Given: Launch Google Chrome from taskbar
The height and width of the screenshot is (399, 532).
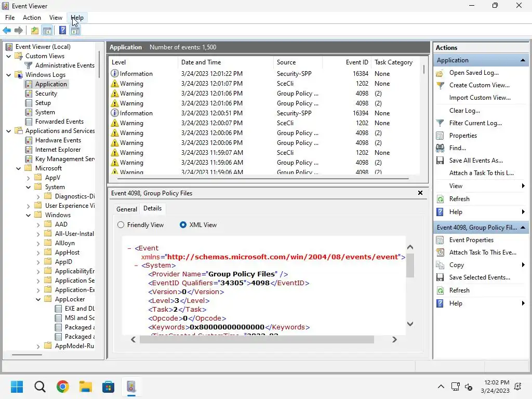Looking at the screenshot, I should click(x=63, y=387).
